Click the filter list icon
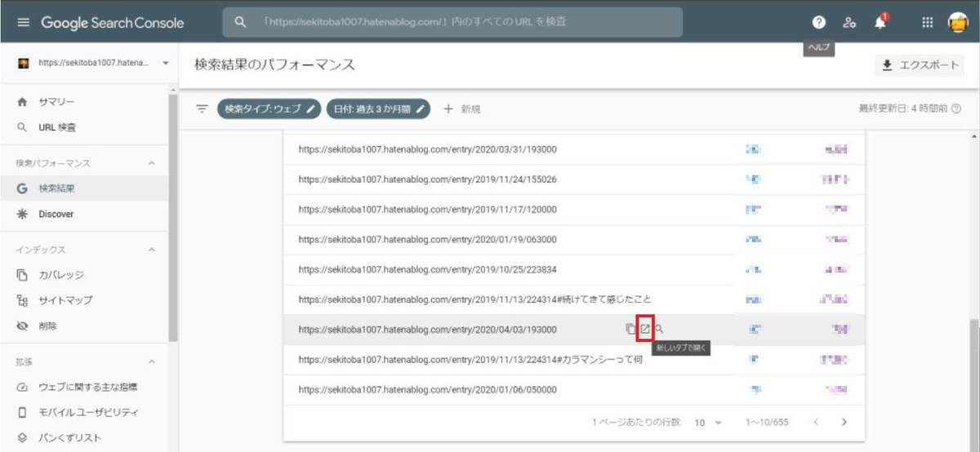This screenshot has height=452, width=980. point(202,109)
